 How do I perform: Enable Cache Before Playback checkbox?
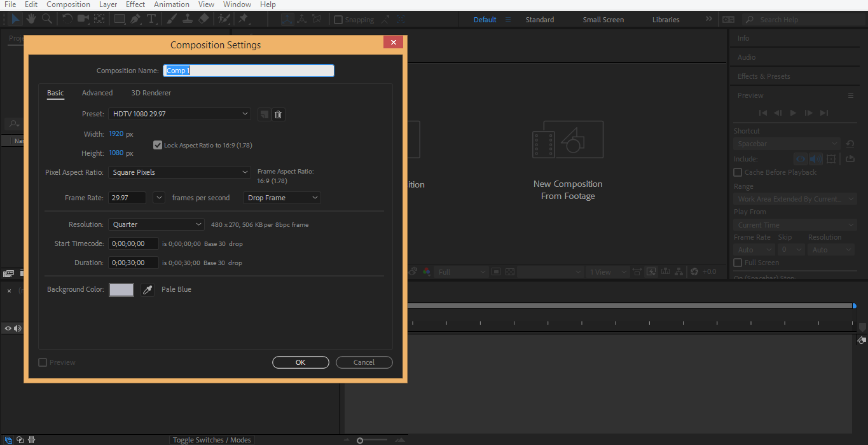tap(738, 172)
